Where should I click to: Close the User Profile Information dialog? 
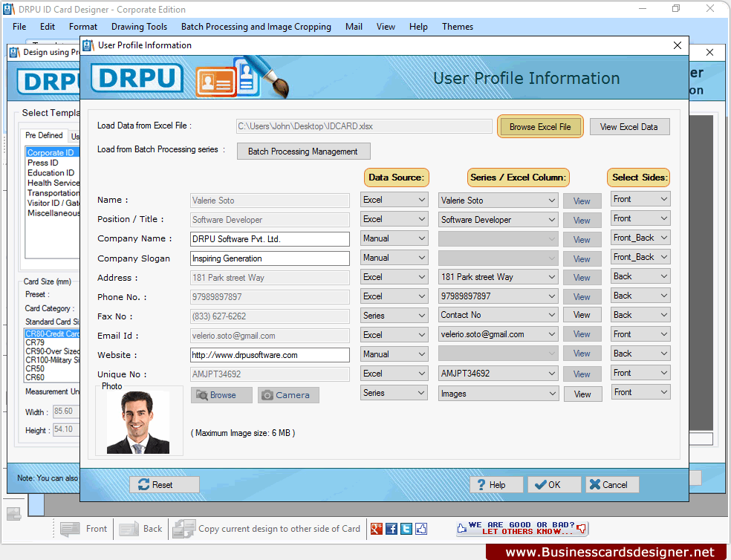pyautogui.click(x=678, y=45)
